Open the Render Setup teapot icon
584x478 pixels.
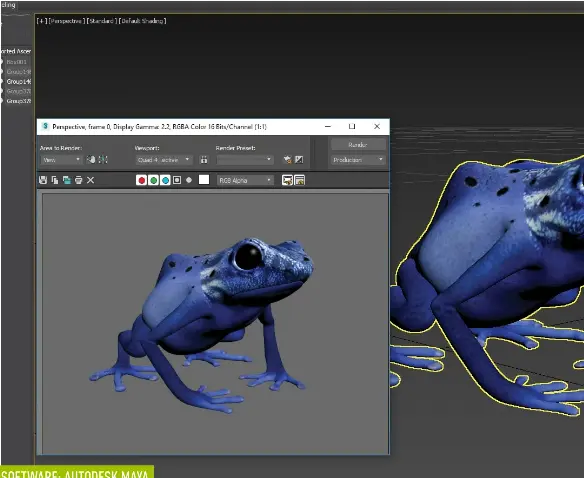(x=287, y=160)
